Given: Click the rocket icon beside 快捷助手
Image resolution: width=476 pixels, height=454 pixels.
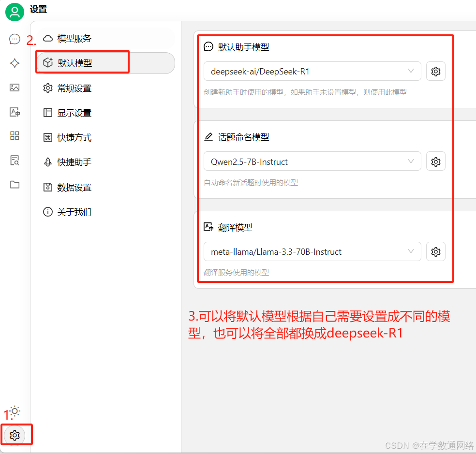Looking at the screenshot, I should (48, 162).
